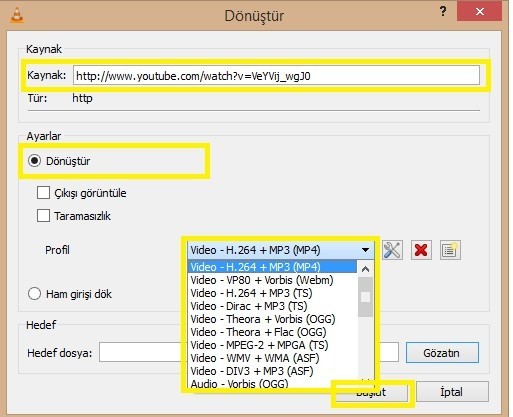Open the help question mark button

coord(443,12)
